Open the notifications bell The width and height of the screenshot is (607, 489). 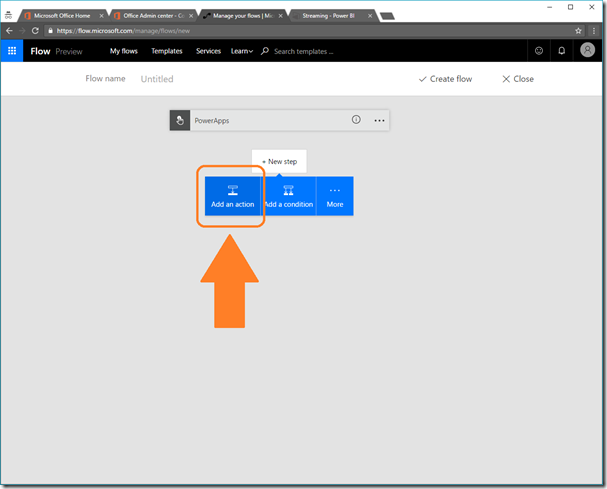pyautogui.click(x=562, y=51)
